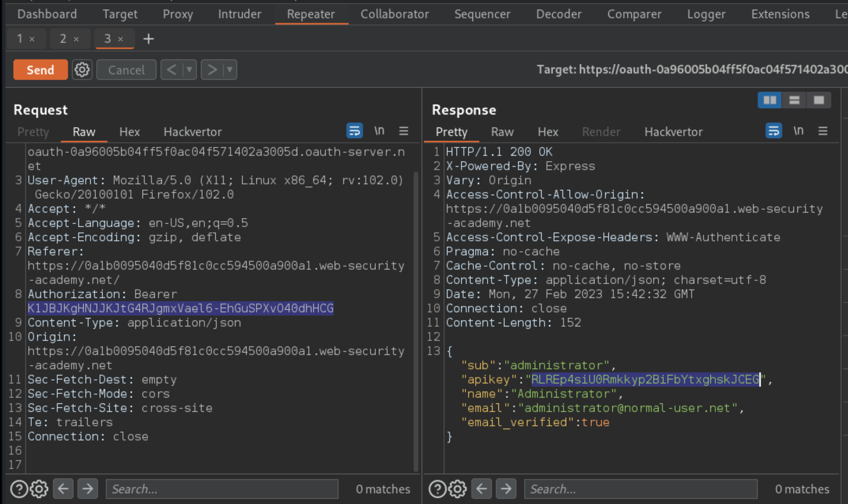The image size is (848, 504).
Task: Switch to Hex view in response panel
Action: click(547, 131)
